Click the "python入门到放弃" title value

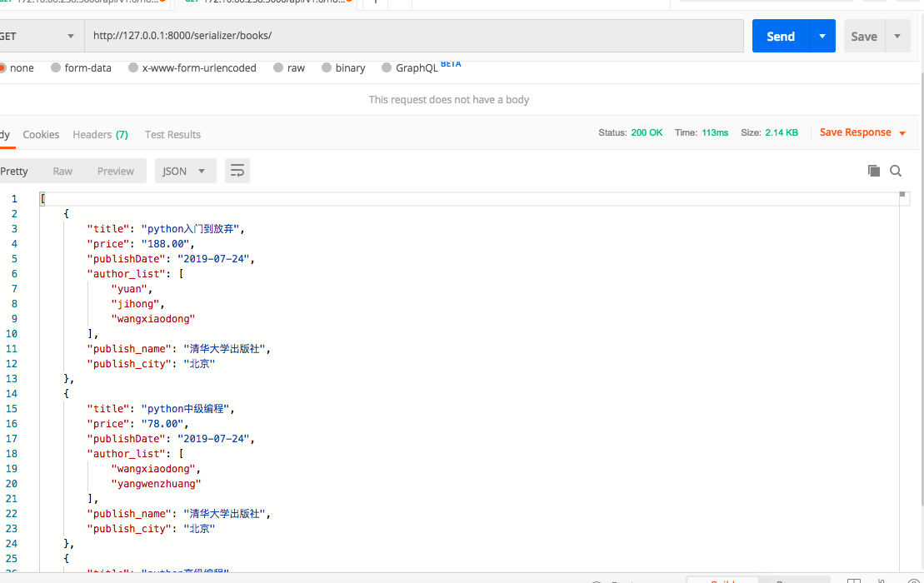point(190,229)
